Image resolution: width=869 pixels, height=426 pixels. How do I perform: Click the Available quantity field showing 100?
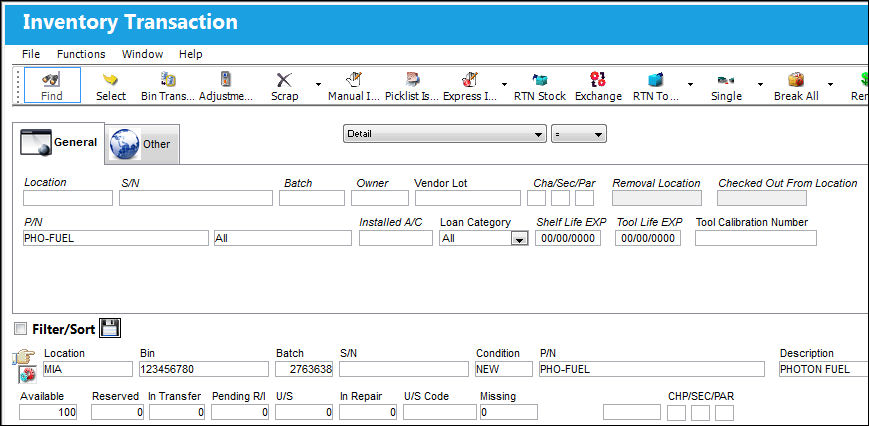[48, 412]
